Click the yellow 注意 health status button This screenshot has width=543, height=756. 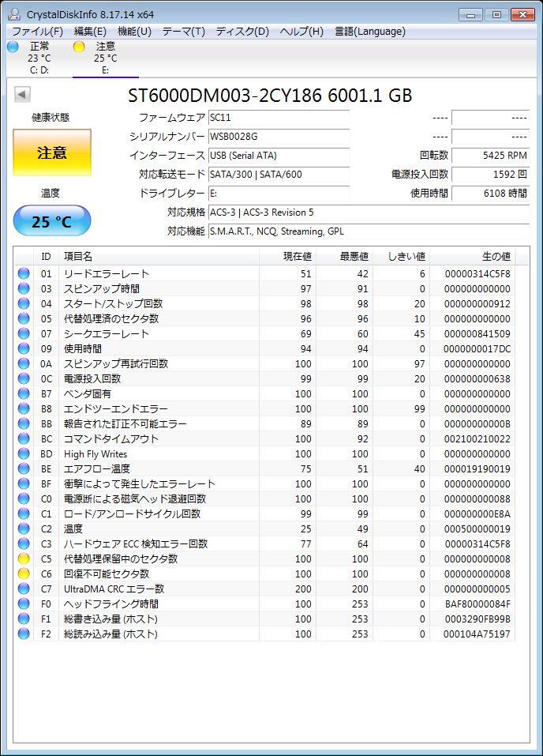click(x=52, y=152)
